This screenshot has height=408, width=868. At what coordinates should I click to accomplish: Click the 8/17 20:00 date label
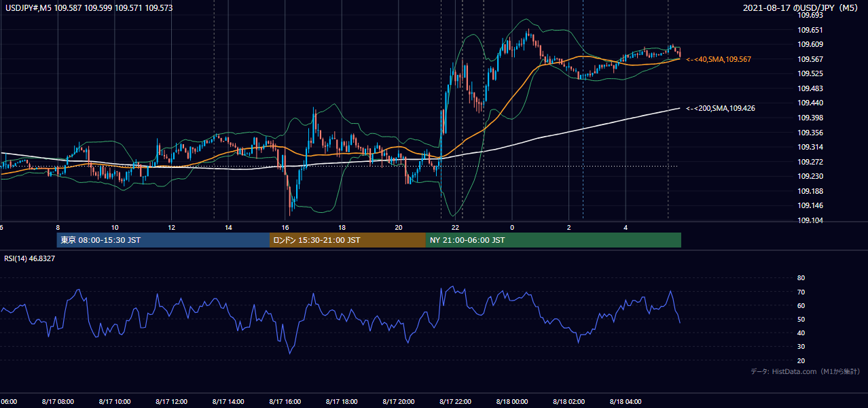tap(399, 402)
